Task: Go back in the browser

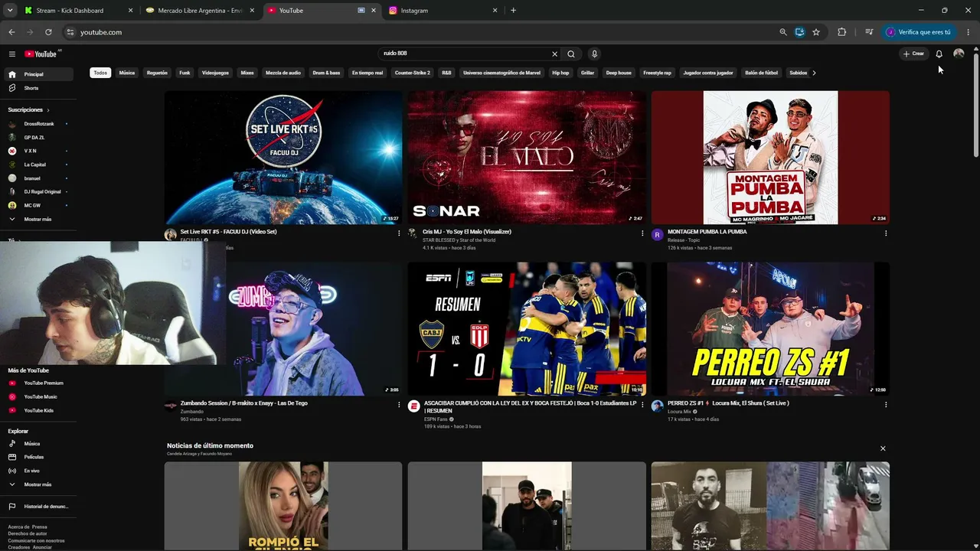Action: coord(11,32)
